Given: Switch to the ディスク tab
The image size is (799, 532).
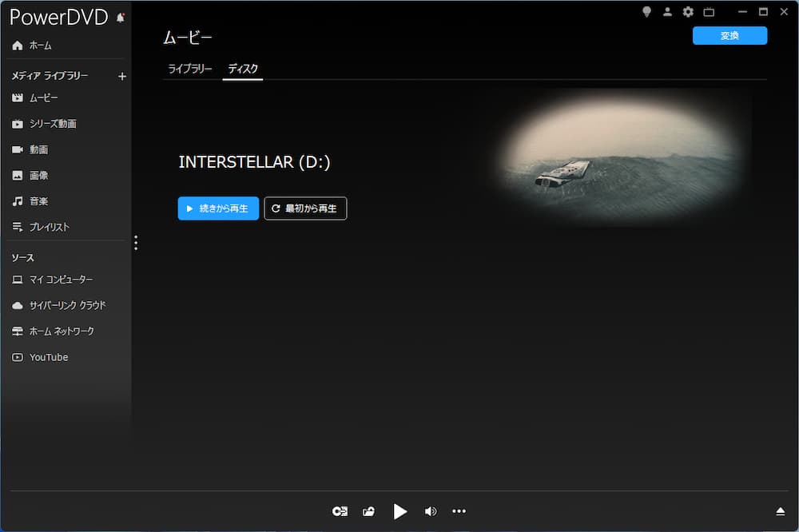Looking at the screenshot, I should (x=243, y=69).
